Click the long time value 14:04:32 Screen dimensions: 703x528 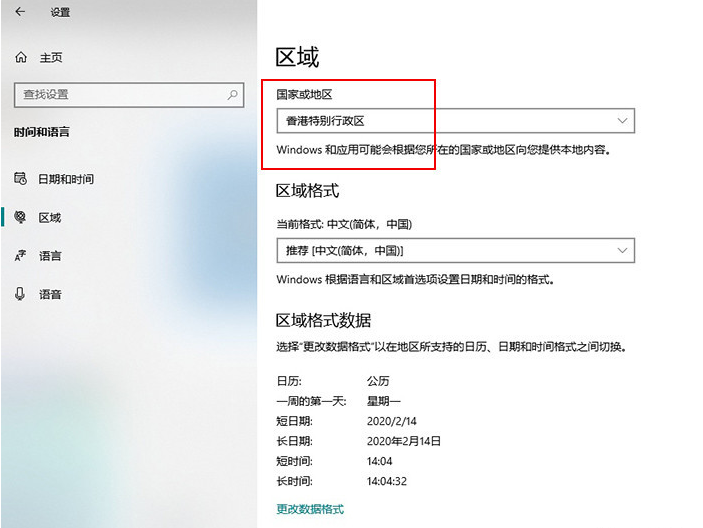coord(386,481)
